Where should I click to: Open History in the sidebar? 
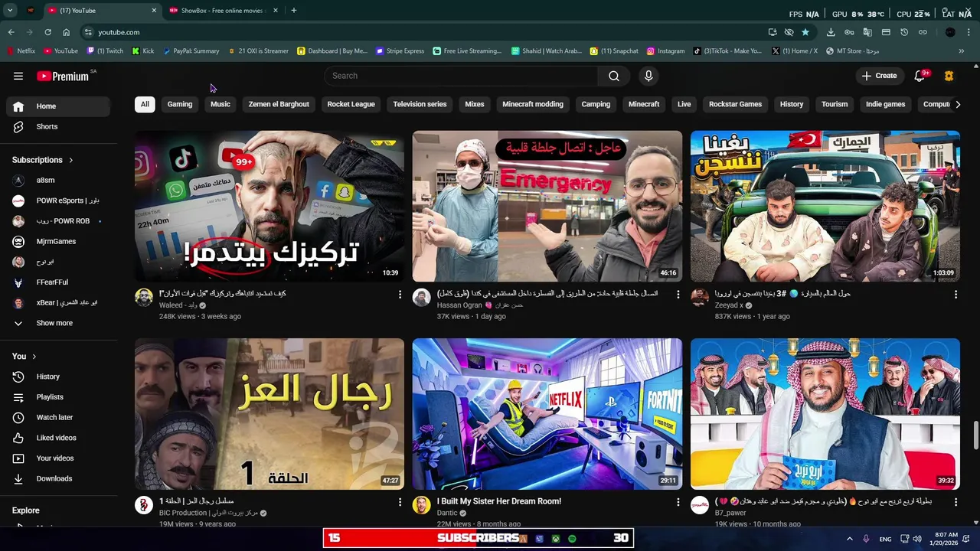[x=58, y=377]
